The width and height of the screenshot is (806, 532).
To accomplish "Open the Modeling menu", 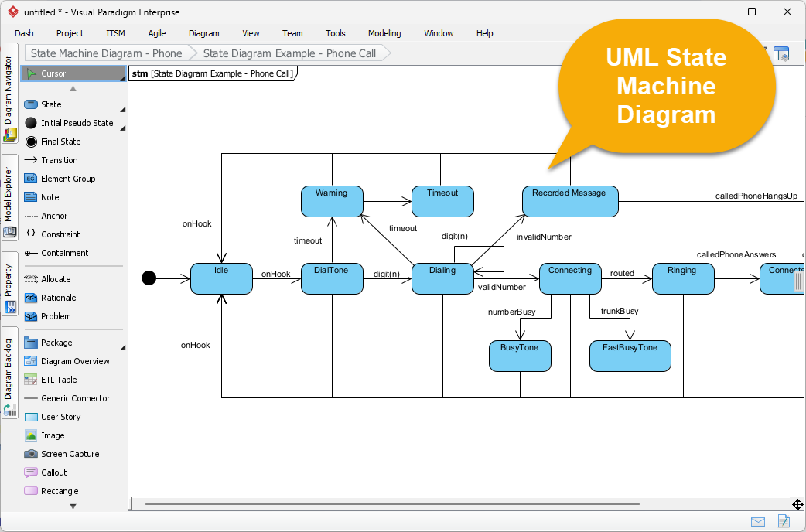I will point(384,33).
